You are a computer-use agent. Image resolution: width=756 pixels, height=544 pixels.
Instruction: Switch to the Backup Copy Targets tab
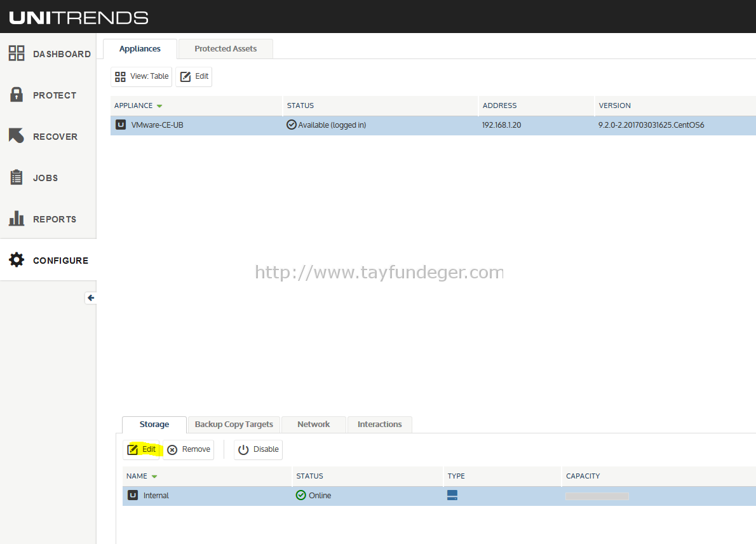point(234,425)
